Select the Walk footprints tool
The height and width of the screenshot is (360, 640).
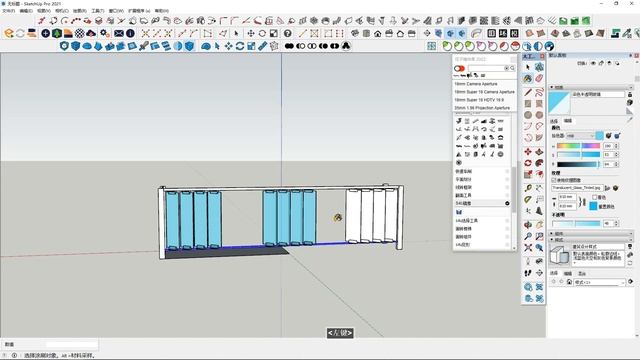[528, 273]
